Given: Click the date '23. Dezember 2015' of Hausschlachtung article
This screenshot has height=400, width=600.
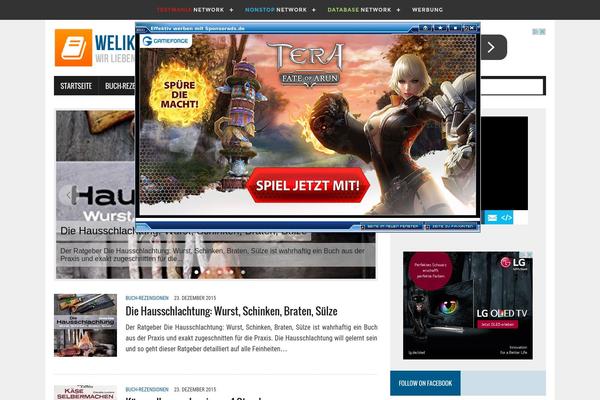Looking at the screenshot, I should pyautogui.click(x=195, y=298).
